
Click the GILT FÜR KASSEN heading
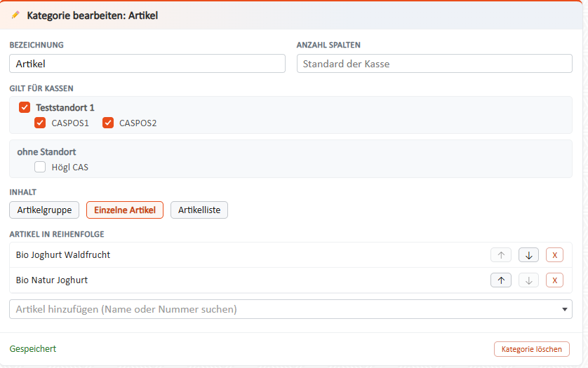tap(41, 88)
